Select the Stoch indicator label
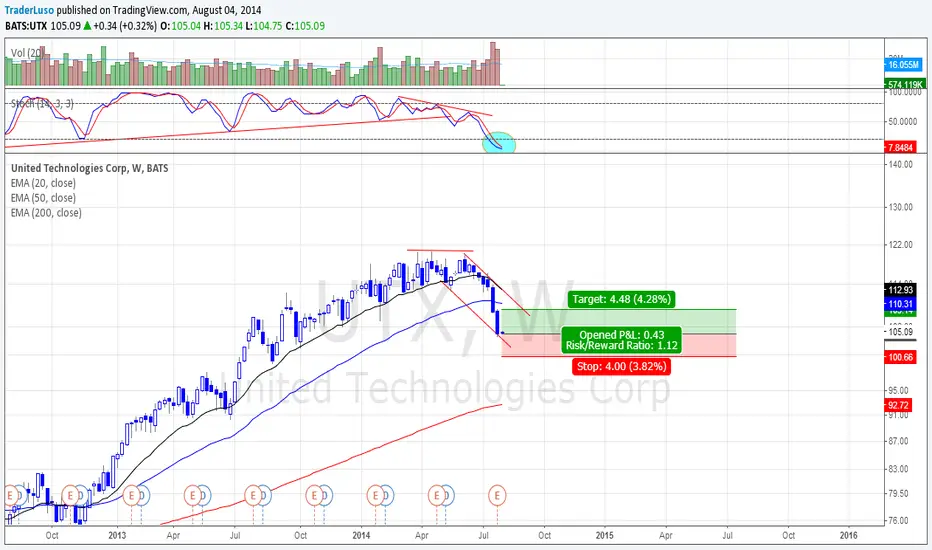Viewport: 932px width, 550px height. point(42,103)
